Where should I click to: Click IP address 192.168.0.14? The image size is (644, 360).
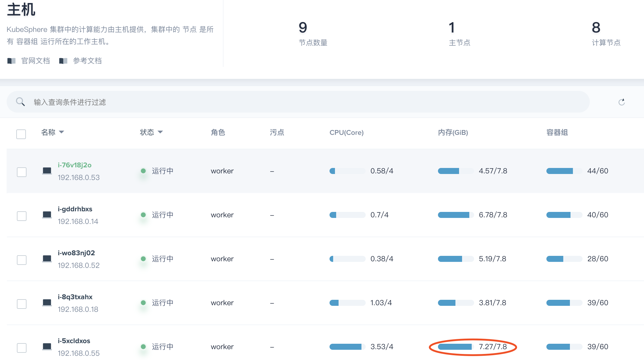(78, 222)
